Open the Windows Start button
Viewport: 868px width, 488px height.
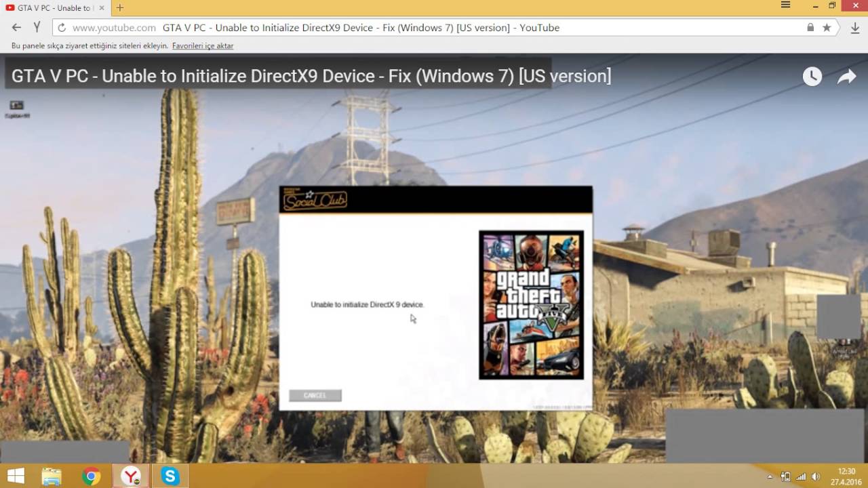coord(16,476)
